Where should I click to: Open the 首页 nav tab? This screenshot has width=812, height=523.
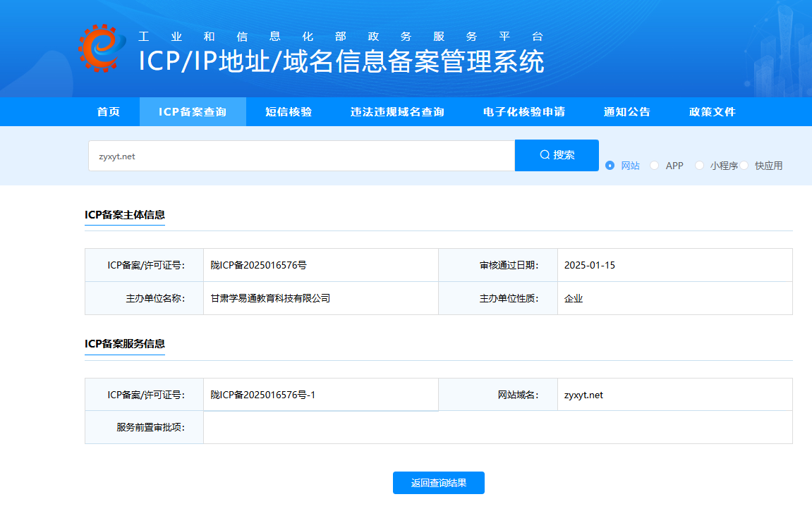tap(109, 112)
